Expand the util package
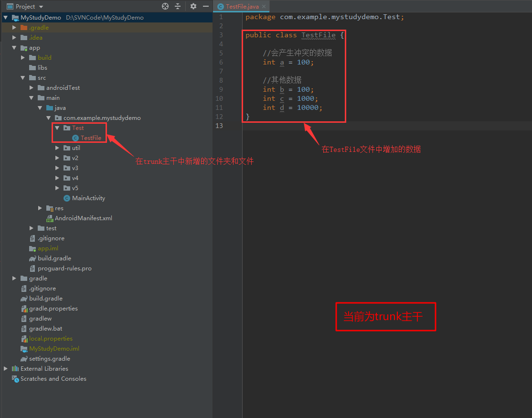 (x=57, y=148)
